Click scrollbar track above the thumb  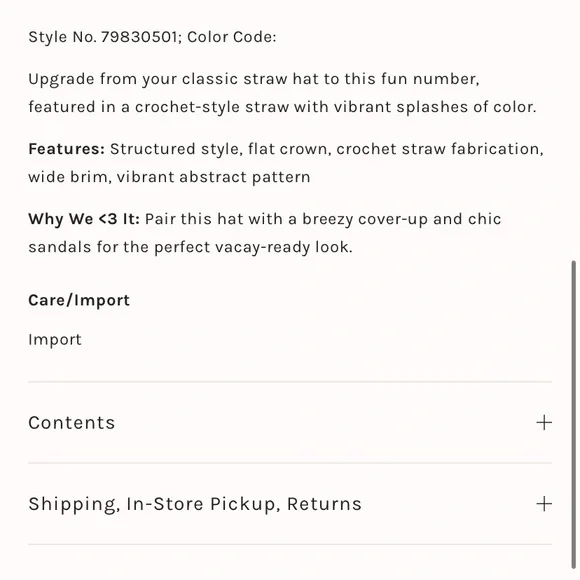pos(573,129)
